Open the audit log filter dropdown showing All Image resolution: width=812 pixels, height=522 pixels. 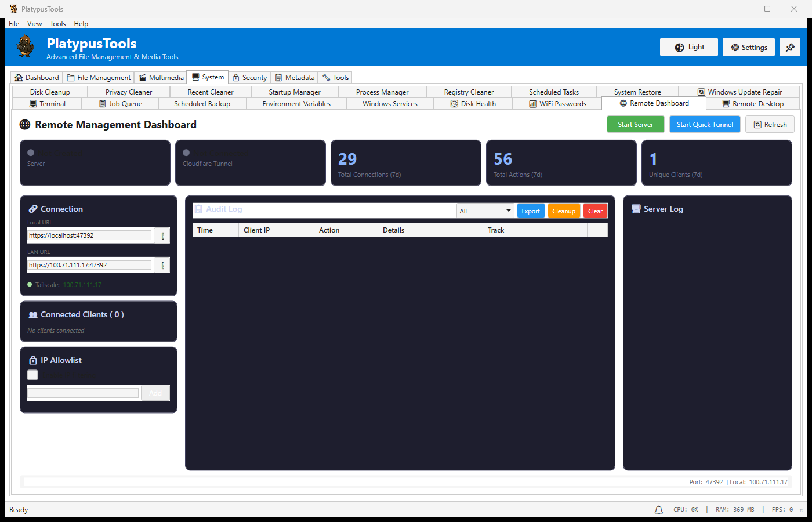click(485, 210)
